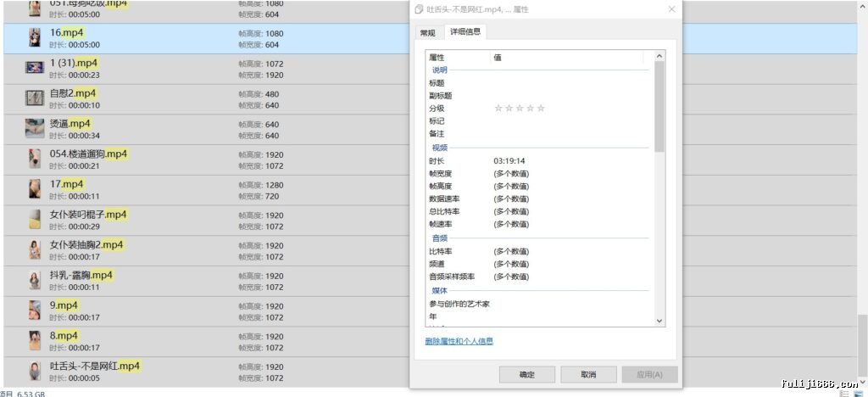The width and height of the screenshot is (868, 397).
Task: Select the thumbnail icon of 1 (31).mp4
Action: [34, 68]
